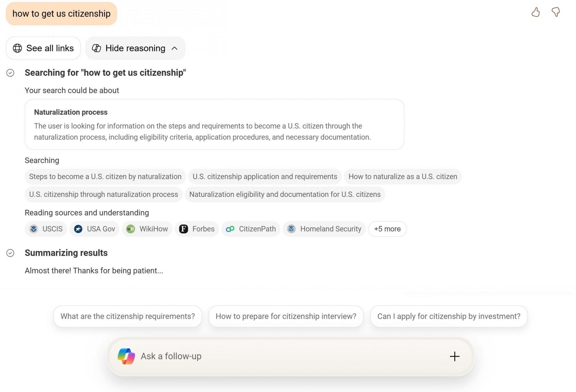Image resolution: width=576 pixels, height=392 pixels.
Task: Open the Homeland Security source chip
Action: pos(324,229)
